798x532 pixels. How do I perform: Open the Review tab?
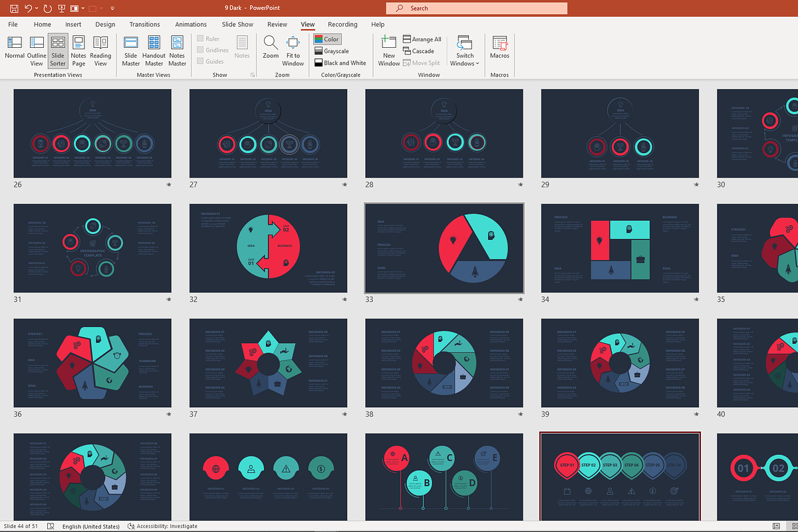pyautogui.click(x=277, y=25)
